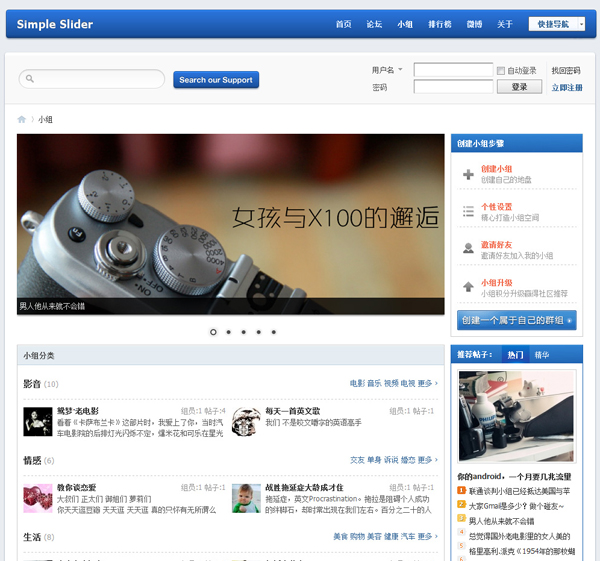Open the recommended post photo thumbnail

coord(517,416)
